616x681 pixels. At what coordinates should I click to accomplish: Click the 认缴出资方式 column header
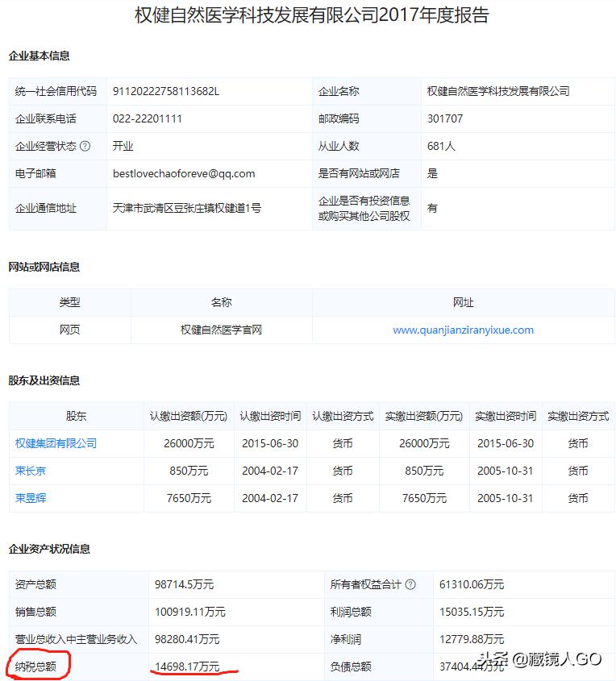[343, 416]
